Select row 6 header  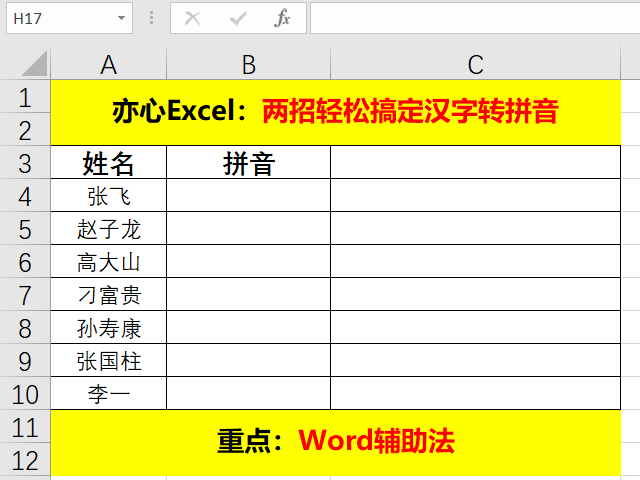click(x=25, y=262)
